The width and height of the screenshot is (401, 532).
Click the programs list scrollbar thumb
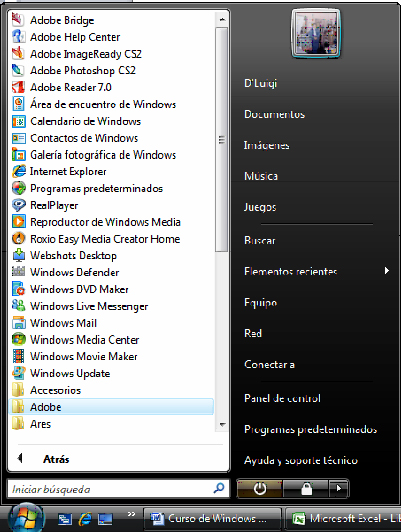222,139
